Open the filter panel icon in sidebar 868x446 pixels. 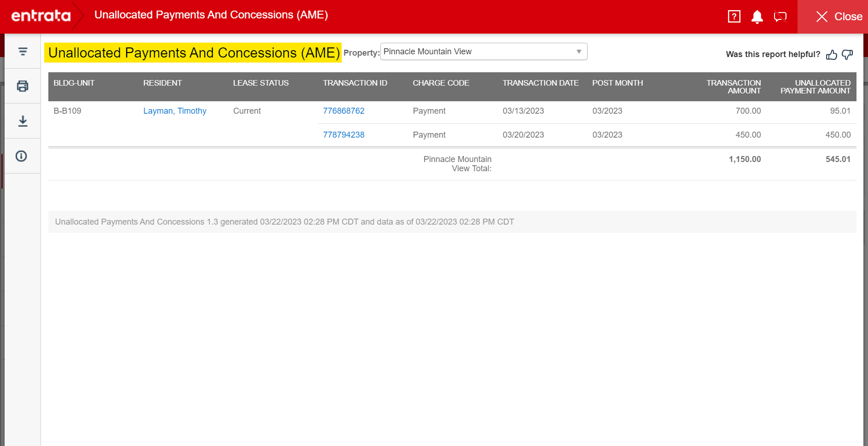(23, 52)
